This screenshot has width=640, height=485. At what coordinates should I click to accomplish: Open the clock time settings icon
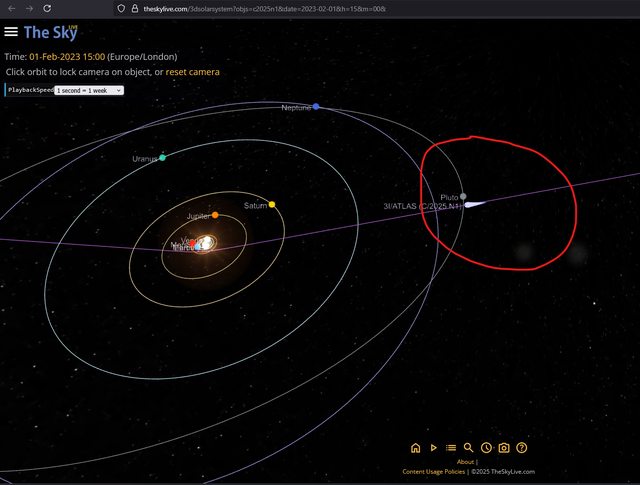486,448
